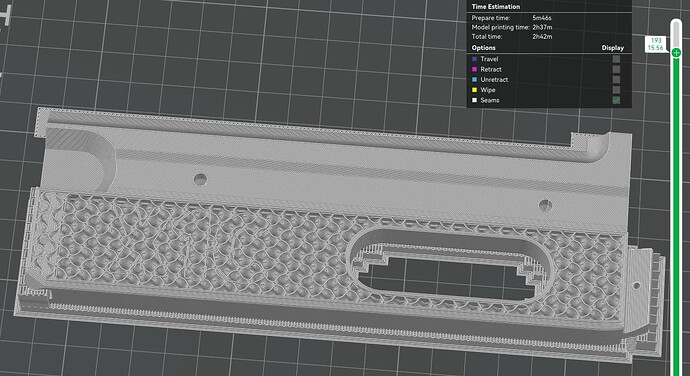Click the oval cutout in sliced model

click(x=447, y=265)
